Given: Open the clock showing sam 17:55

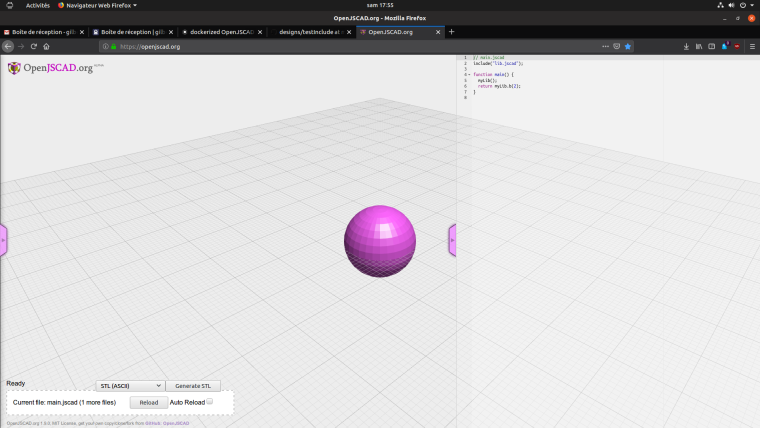Looking at the screenshot, I should tap(380, 5).
